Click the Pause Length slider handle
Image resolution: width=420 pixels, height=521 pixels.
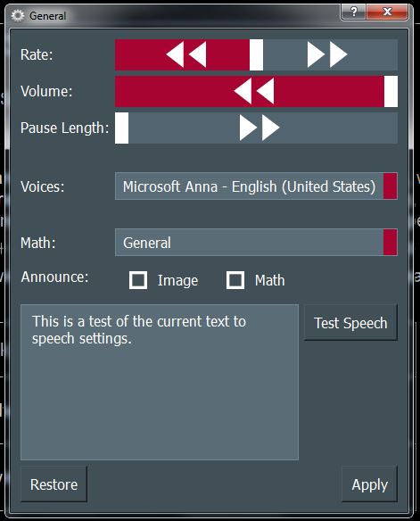pyautogui.click(x=122, y=128)
